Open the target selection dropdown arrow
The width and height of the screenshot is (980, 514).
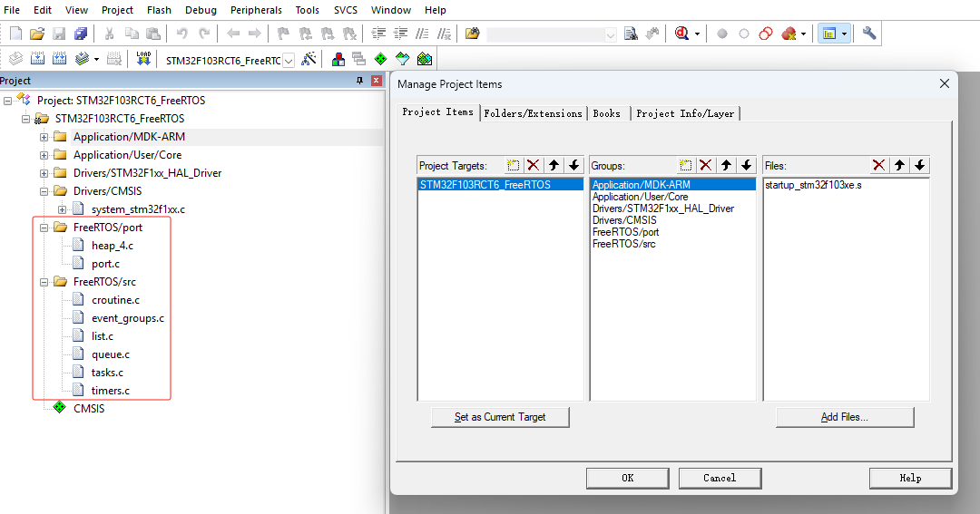(289, 61)
